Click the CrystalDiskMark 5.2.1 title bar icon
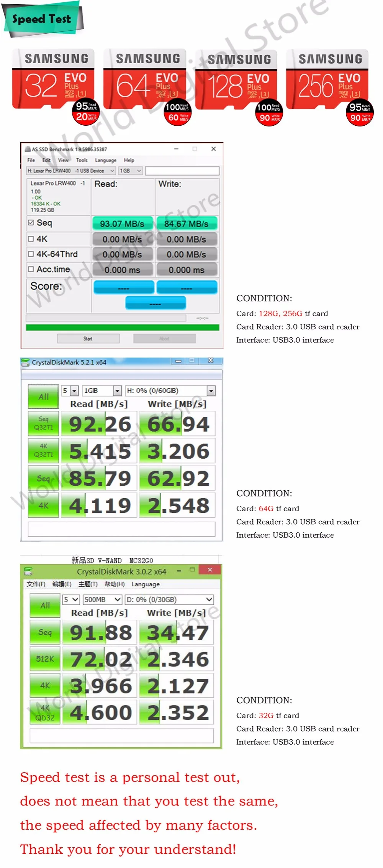 26,362
